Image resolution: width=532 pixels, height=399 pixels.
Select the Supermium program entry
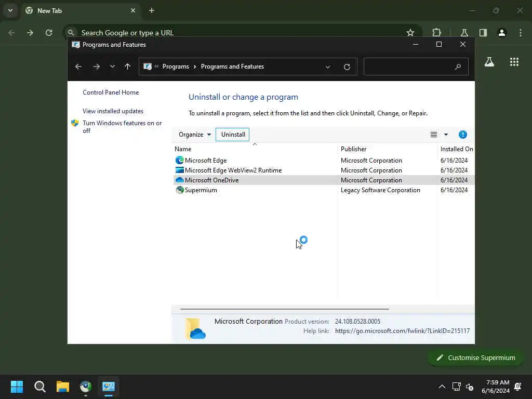tap(324, 190)
